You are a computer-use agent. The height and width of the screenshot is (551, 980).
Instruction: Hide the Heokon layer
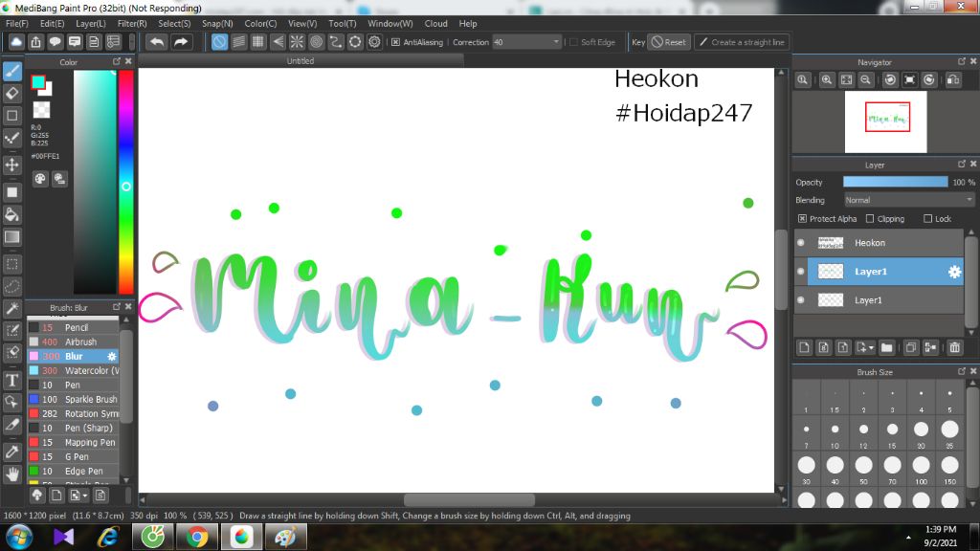801,242
